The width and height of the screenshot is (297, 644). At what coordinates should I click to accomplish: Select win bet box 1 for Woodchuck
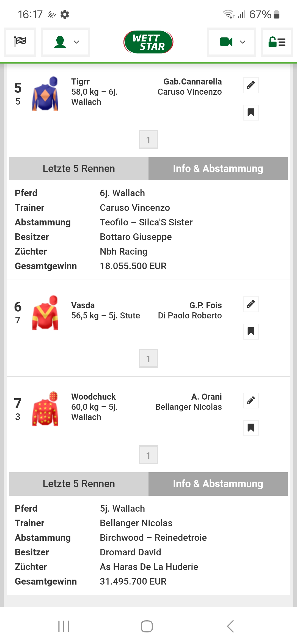(148, 455)
